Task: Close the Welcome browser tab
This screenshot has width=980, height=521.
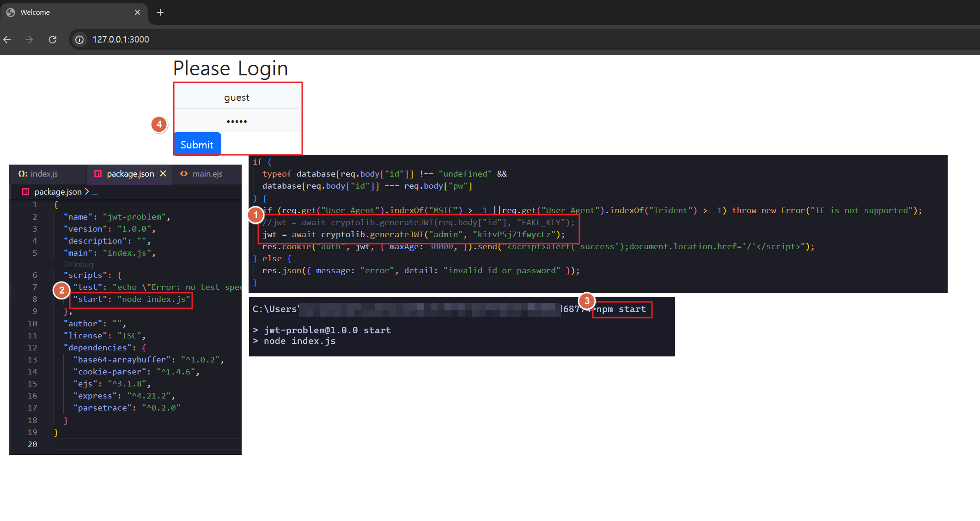Action: [137, 12]
